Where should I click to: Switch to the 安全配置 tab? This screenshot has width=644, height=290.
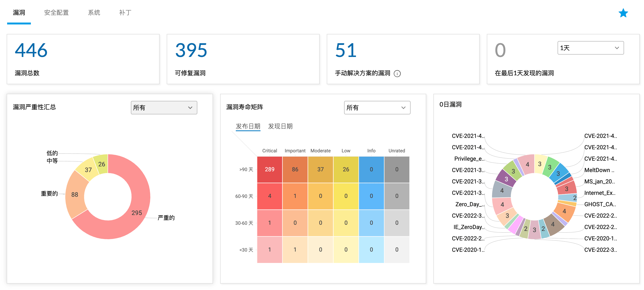click(x=56, y=13)
